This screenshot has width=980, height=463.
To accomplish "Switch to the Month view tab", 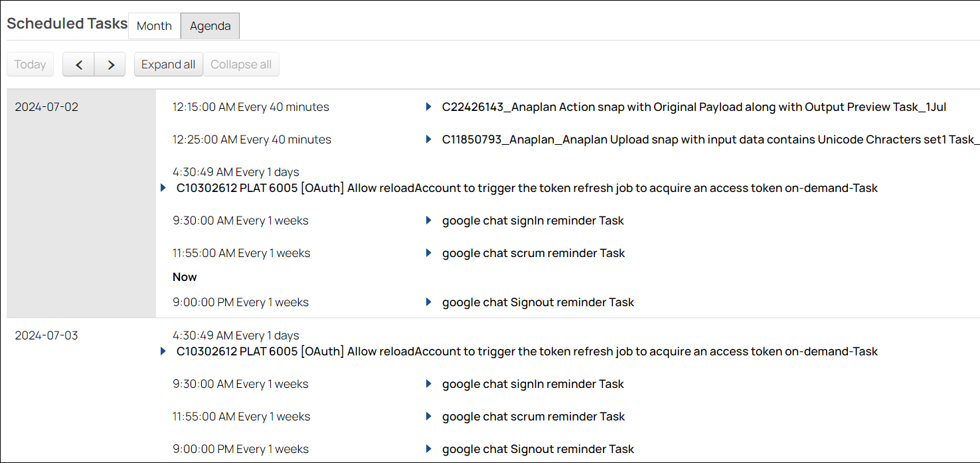I will point(153,26).
